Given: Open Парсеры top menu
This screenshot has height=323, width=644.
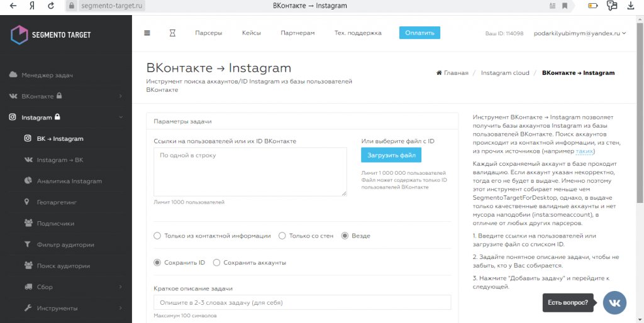Looking at the screenshot, I should click(209, 33).
